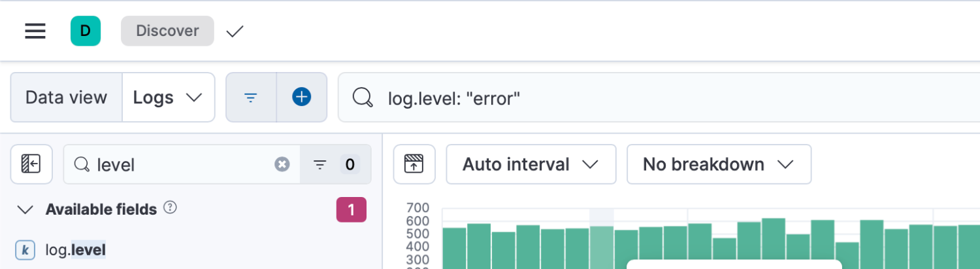Collapse the Available fields section
Viewport: 980px width, 269px height.
click(x=25, y=209)
